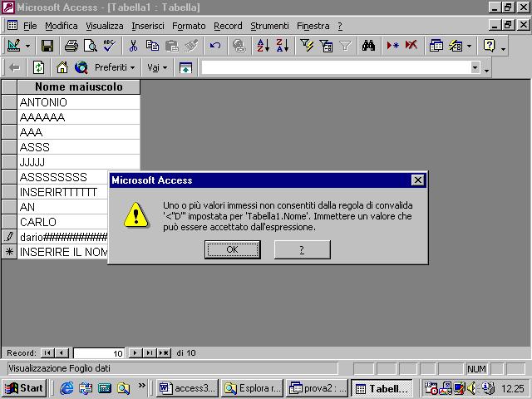Close the Microsoft Access warning dialog
532x399 pixels.
tap(417, 180)
